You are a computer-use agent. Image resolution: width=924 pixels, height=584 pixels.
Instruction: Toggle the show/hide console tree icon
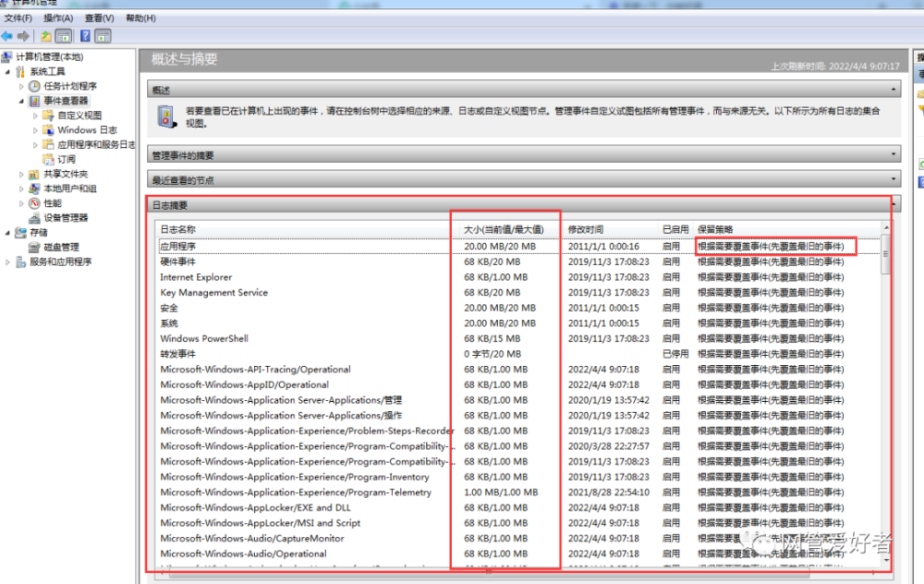click(64, 37)
